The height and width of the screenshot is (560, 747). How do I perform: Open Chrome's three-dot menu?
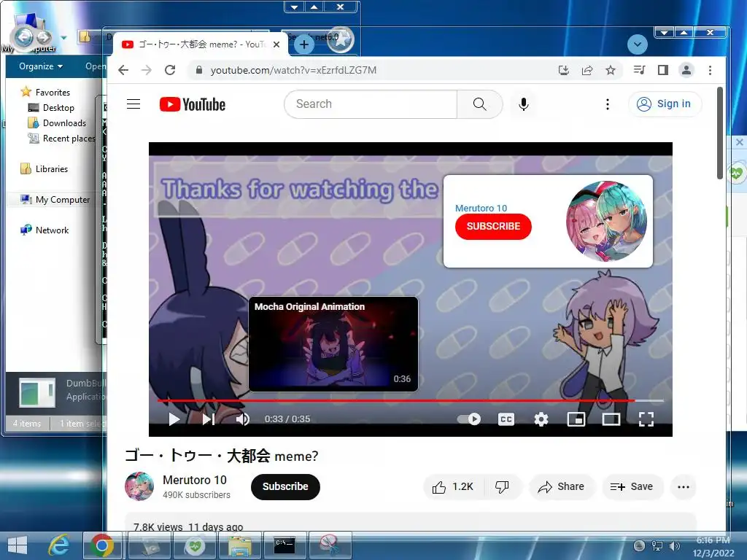[710, 71]
